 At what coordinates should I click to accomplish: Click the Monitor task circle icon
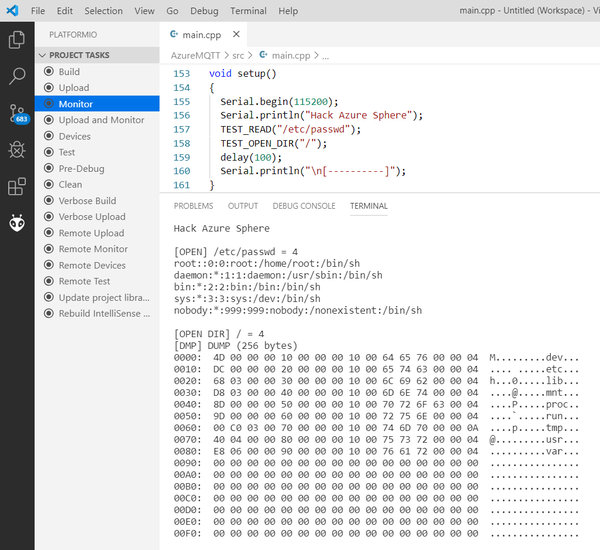coord(49,104)
